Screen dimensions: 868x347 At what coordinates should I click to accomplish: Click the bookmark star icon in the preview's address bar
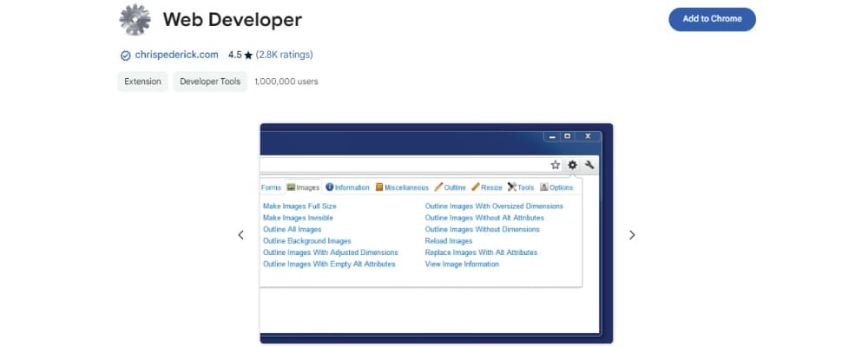555,165
